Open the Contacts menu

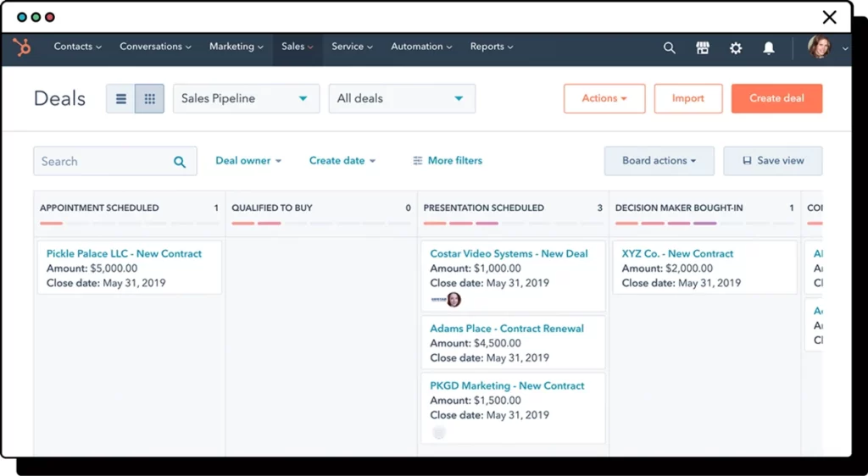pos(77,47)
